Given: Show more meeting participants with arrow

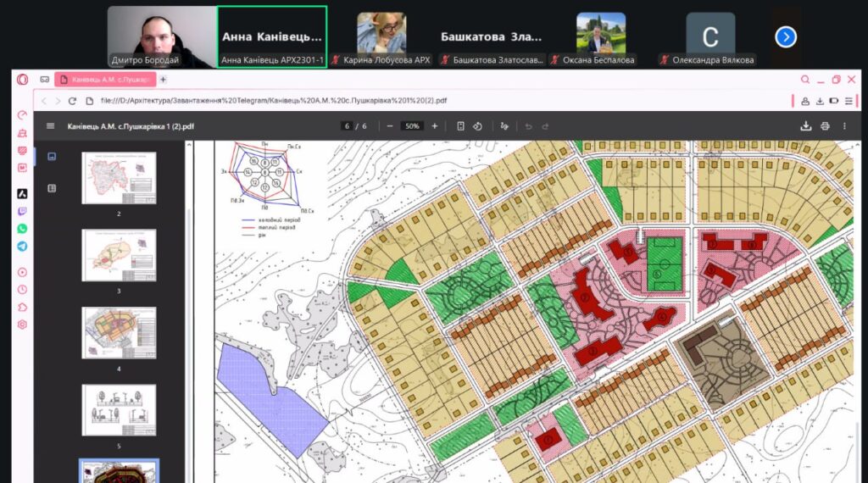Looking at the screenshot, I should (786, 36).
